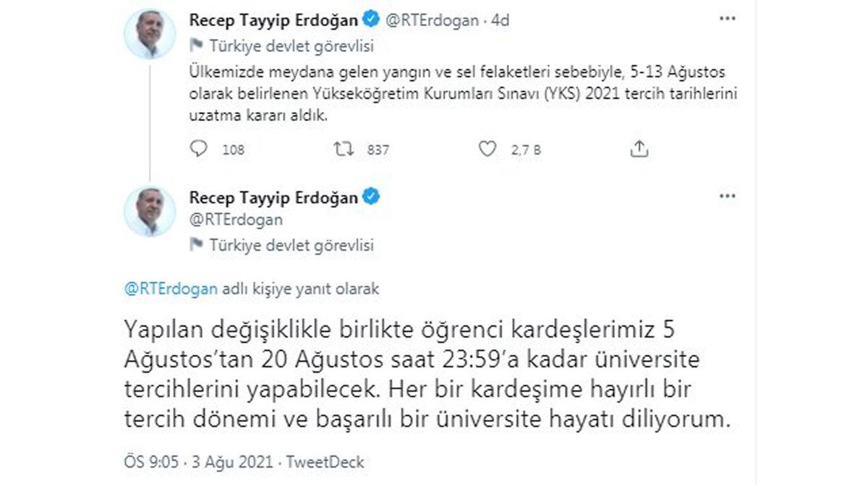Viewport: 868px width, 488px height.
Task: Like the first tweet
Action: (488, 149)
